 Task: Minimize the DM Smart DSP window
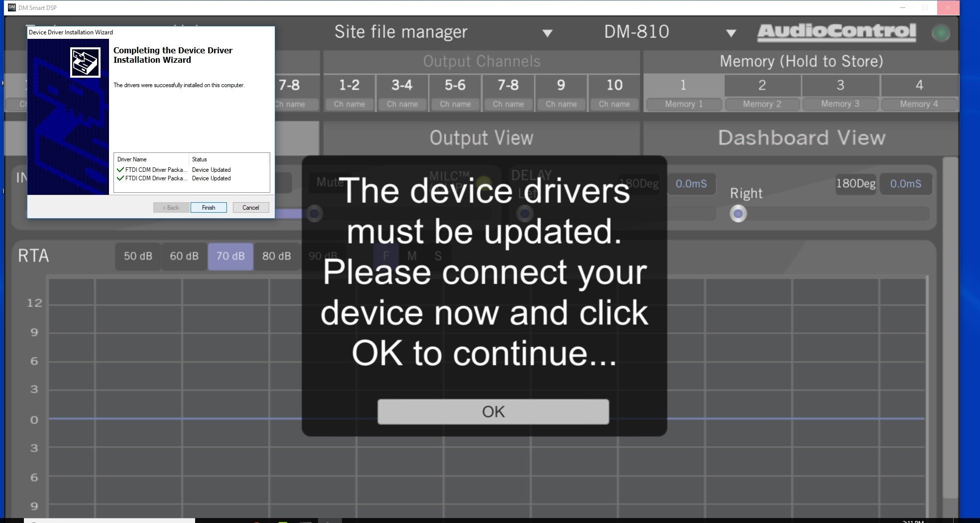pos(903,7)
